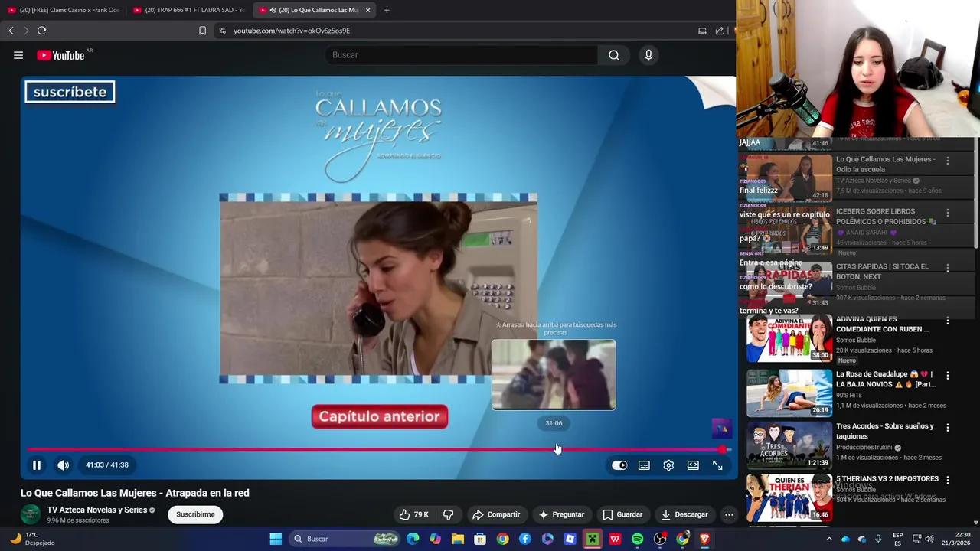The height and width of the screenshot is (551, 980).
Task: Go to YouTube home via the logo
Action: (60, 55)
